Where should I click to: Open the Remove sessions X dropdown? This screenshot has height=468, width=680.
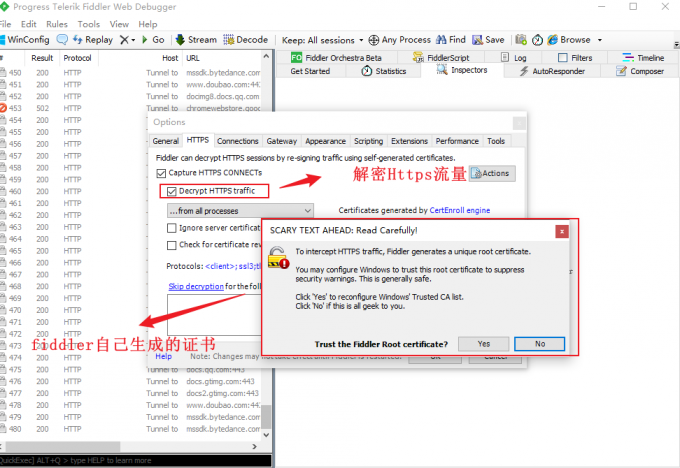click(128, 39)
